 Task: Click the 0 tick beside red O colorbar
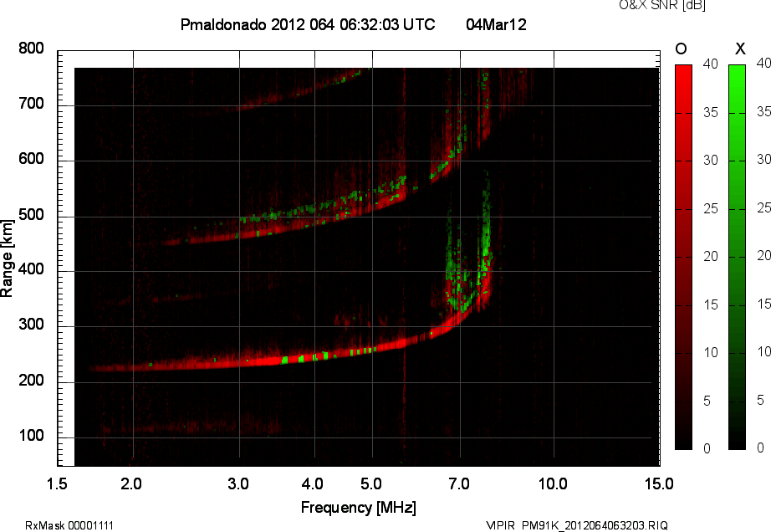click(707, 448)
